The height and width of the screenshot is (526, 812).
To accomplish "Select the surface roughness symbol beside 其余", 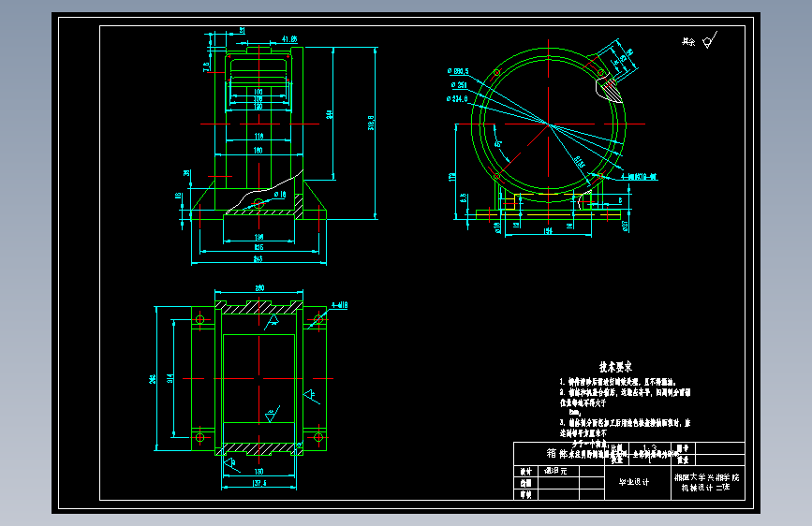I will coord(710,40).
